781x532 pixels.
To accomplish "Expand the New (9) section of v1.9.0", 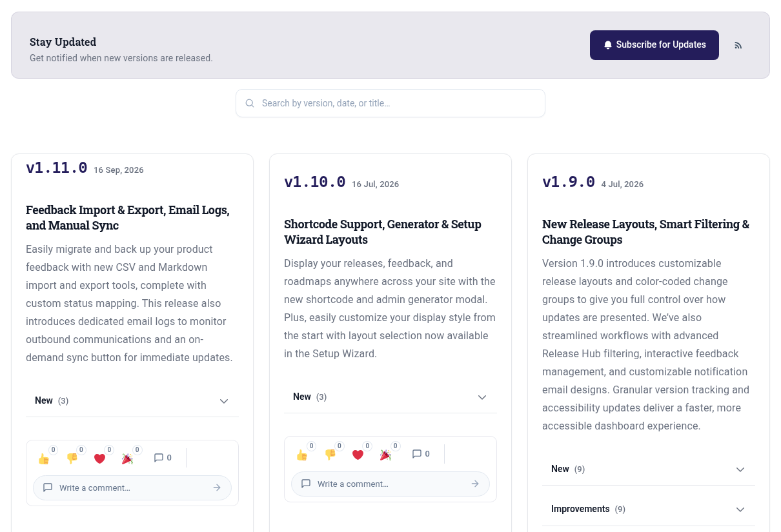I will pyautogui.click(x=649, y=469).
